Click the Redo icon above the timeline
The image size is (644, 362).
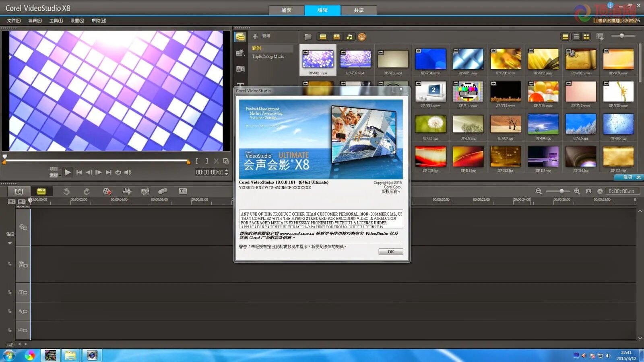pyautogui.click(x=87, y=191)
